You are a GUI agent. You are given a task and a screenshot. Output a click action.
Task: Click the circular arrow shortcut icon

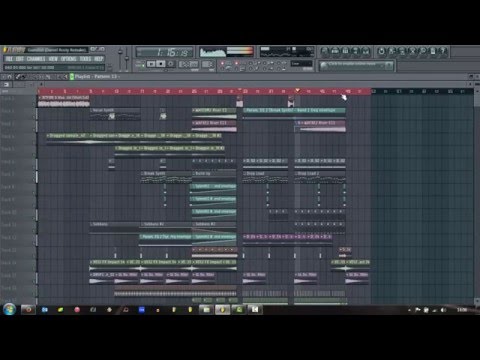coord(381,51)
